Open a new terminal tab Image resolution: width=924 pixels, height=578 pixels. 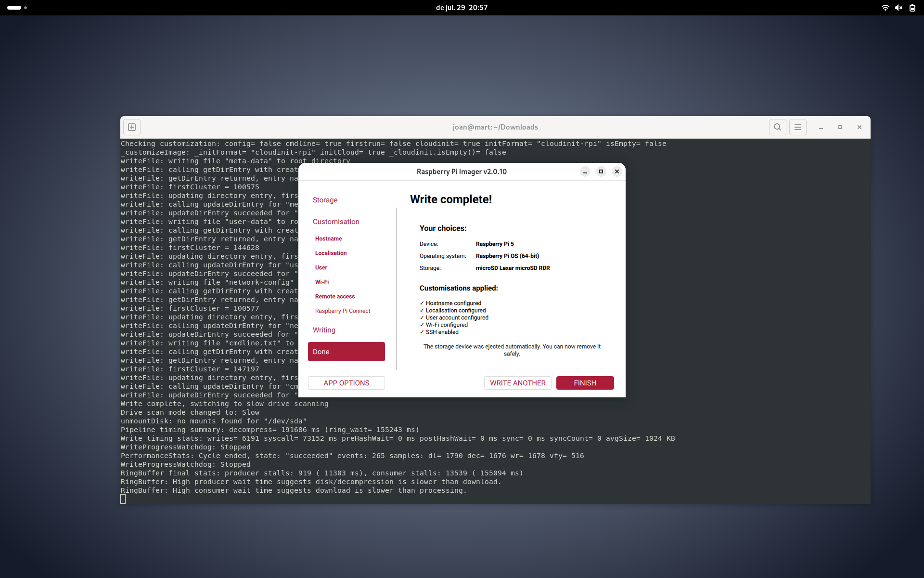132,127
